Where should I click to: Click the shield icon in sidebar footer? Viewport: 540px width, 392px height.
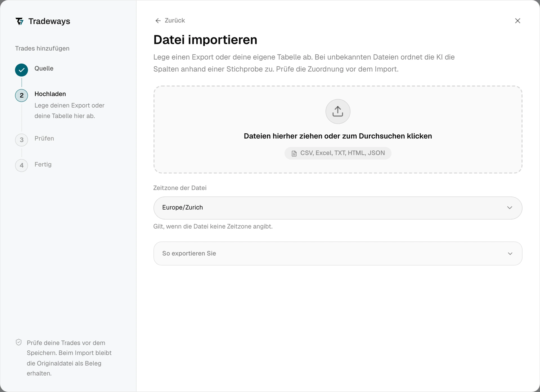pyautogui.click(x=19, y=342)
